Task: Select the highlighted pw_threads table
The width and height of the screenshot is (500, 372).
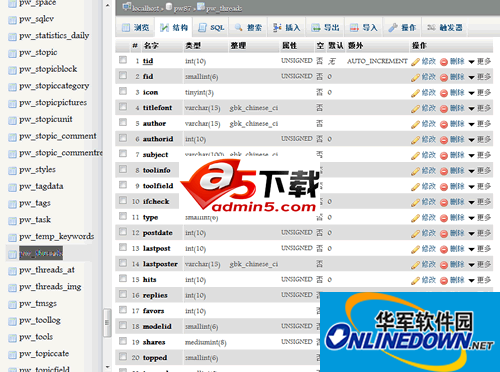Action: coord(41,254)
